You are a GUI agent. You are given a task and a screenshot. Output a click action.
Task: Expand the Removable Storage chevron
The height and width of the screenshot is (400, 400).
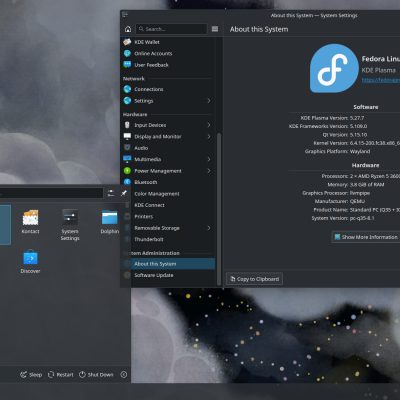coord(209,228)
